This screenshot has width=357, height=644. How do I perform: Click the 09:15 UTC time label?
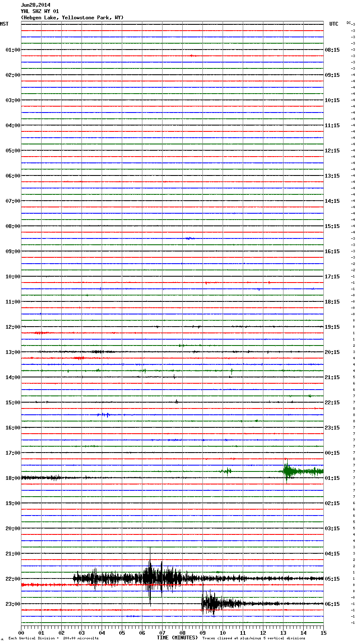[332, 75]
